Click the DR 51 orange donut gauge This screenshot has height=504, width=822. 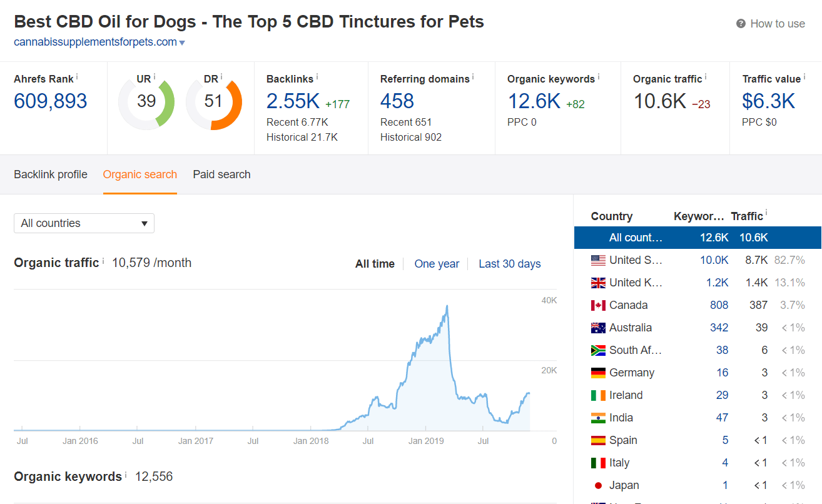(x=213, y=101)
